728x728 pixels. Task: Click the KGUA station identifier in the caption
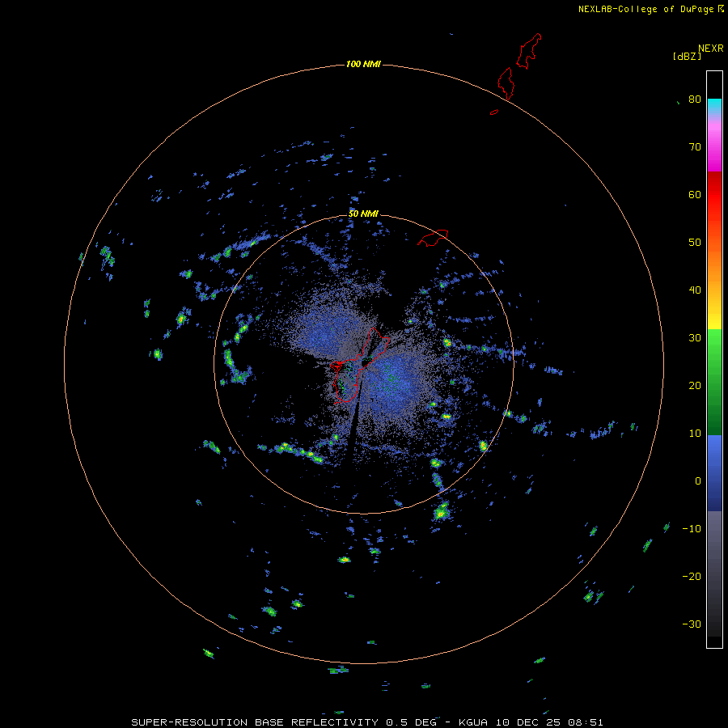pos(474,722)
